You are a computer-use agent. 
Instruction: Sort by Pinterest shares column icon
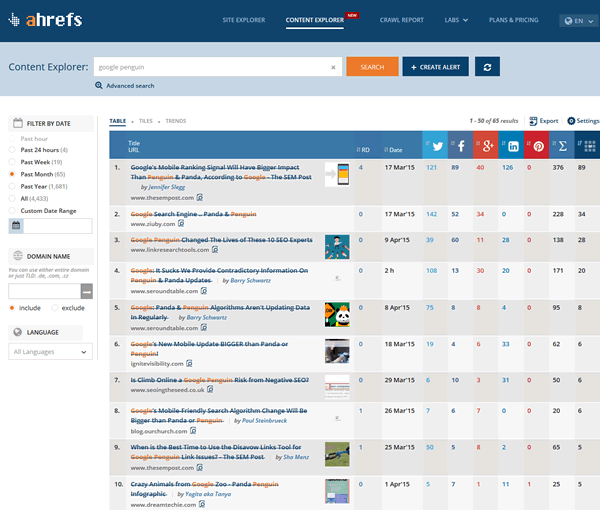538,146
